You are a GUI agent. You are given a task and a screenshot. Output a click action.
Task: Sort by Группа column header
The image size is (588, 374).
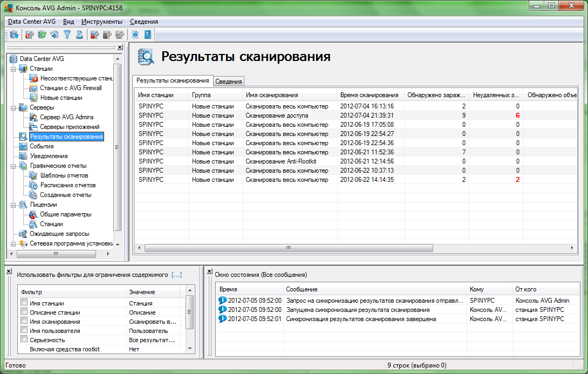pos(216,96)
